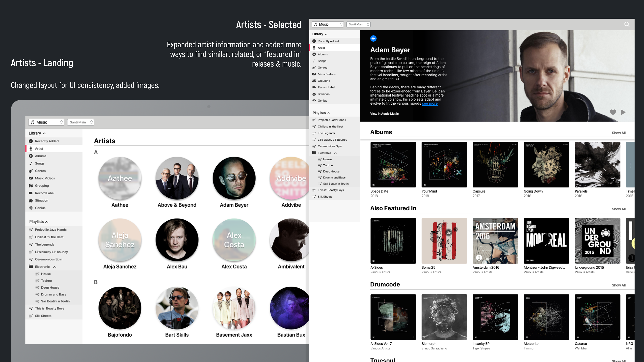Open Record Label in the left window sidebar
Viewport: 644px width, 362px height.
(44, 193)
